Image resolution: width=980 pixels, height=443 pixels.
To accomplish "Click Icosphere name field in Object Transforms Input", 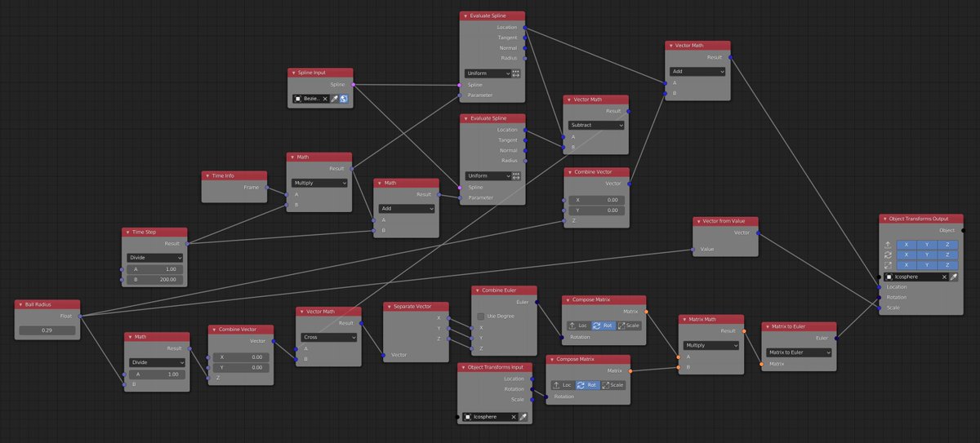I will (490, 417).
